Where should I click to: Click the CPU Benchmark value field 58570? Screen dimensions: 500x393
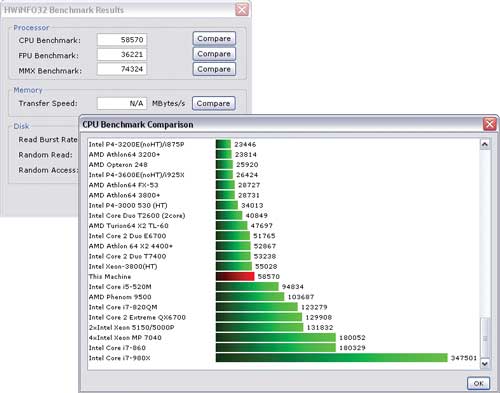pyautogui.click(x=122, y=40)
